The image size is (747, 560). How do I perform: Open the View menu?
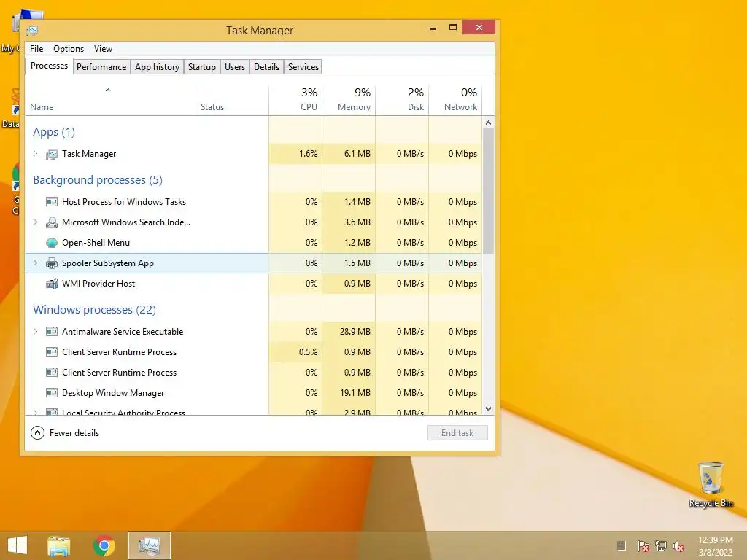point(103,49)
